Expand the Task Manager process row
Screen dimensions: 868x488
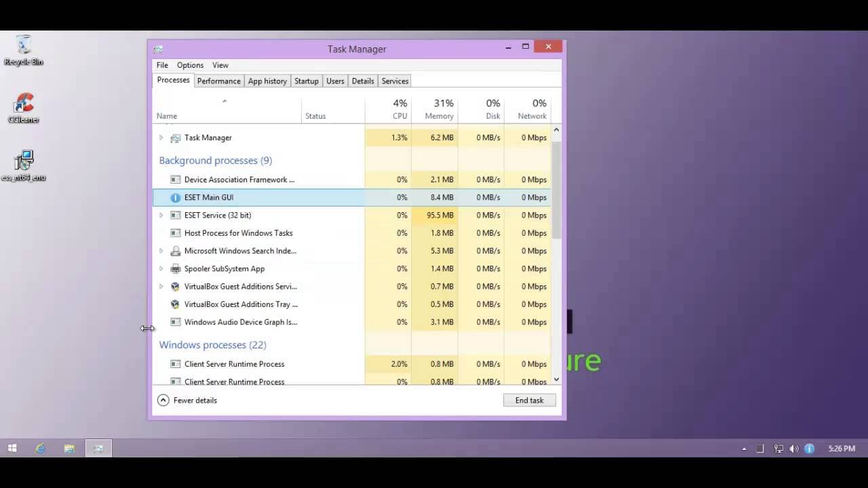pyautogui.click(x=161, y=138)
